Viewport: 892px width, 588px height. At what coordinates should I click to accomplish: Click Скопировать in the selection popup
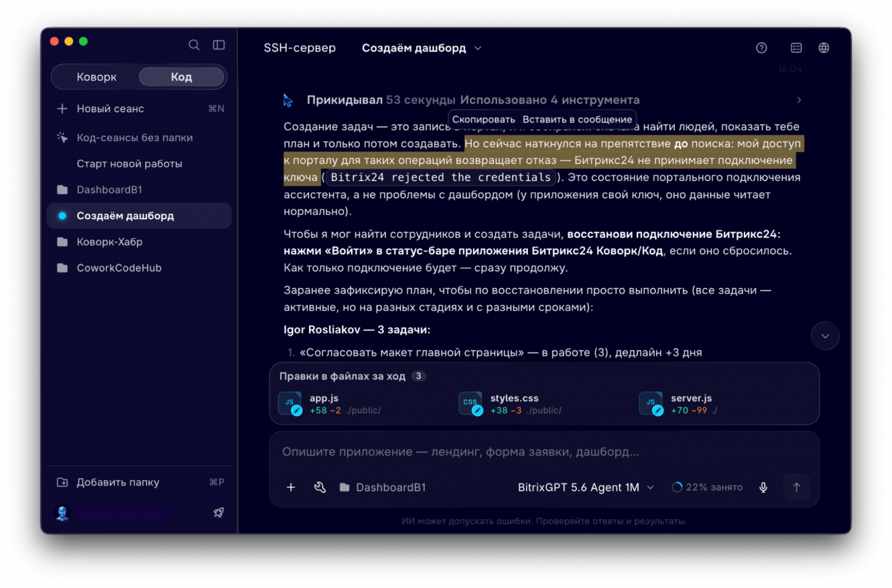(x=484, y=119)
